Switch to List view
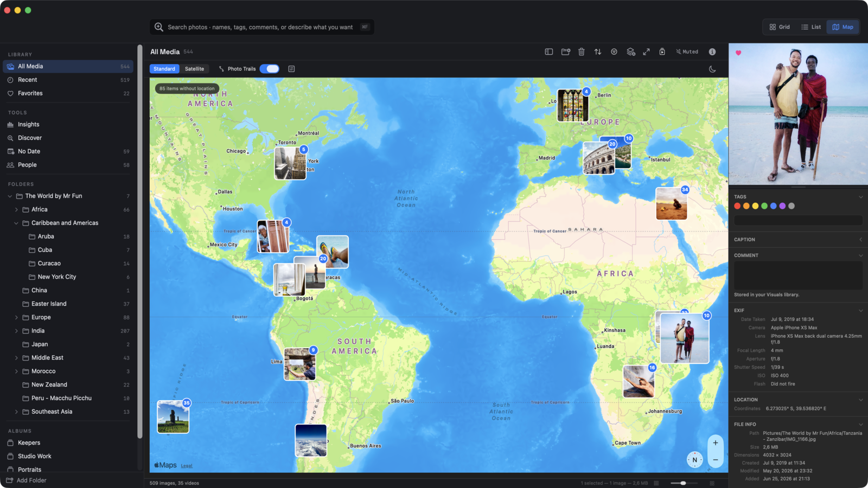Image resolution: width=868 pixels, height=488 pixels. click(x=811, y=27)
